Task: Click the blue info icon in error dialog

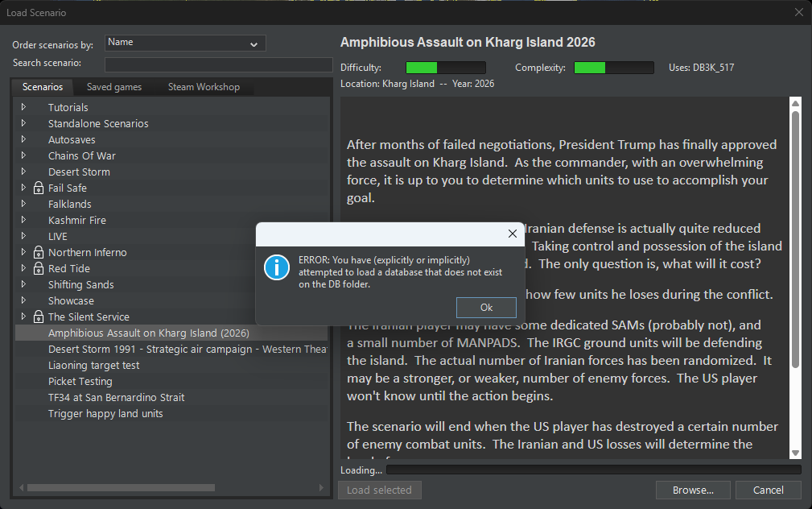Action: tap(277, 267)
